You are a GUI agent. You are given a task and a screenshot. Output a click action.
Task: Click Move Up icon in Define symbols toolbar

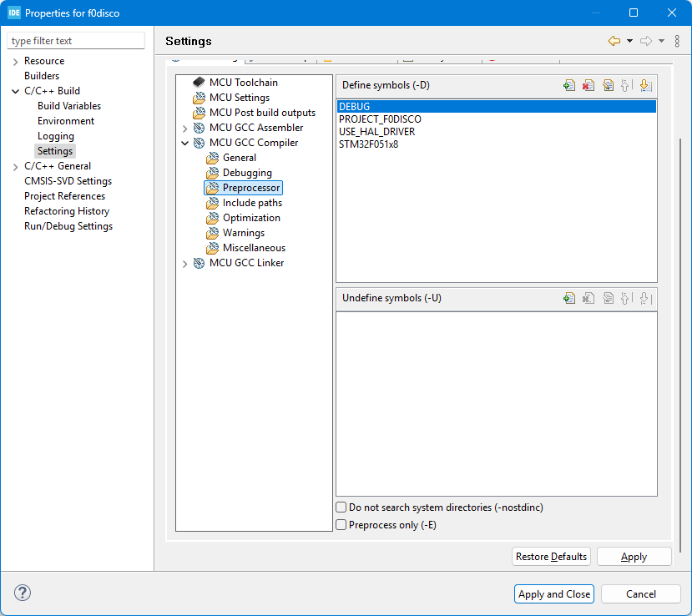[625, 85]
